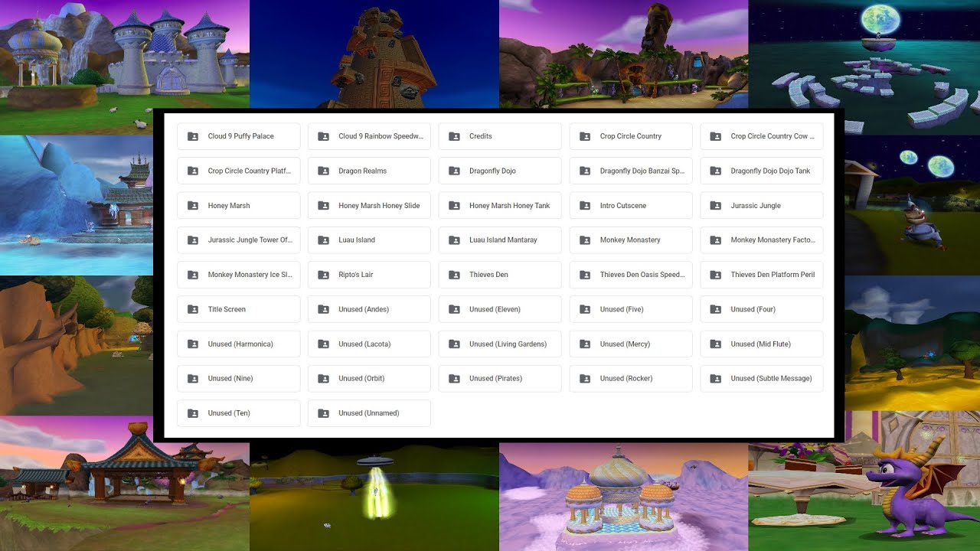Select the Unused (Subtle Message) folder name
Image resolution: width=980 pixels, height=551 pixels.
(x=772, y=379)
